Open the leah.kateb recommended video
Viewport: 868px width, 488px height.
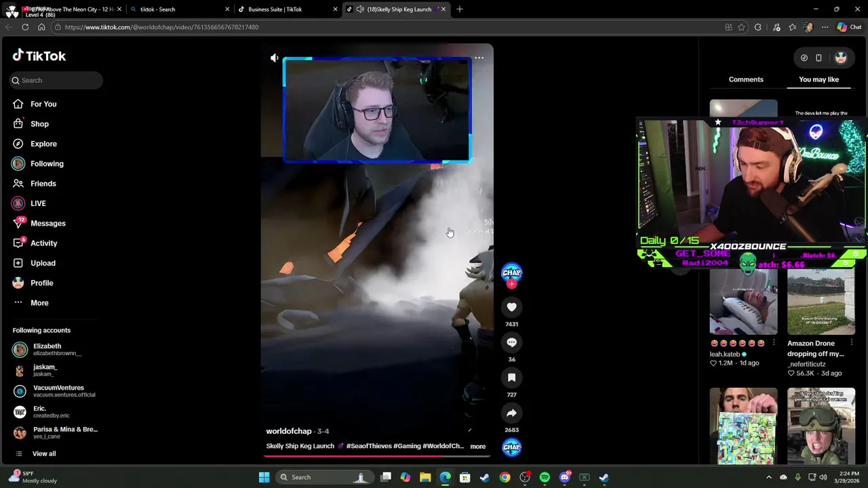(x=743, y=302)
